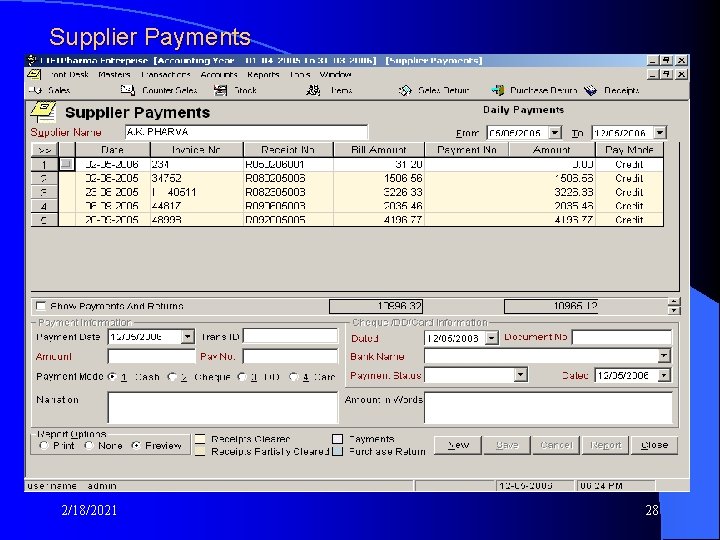Open the Masters menu
The image size is (720, 540).
pos(114,74)
